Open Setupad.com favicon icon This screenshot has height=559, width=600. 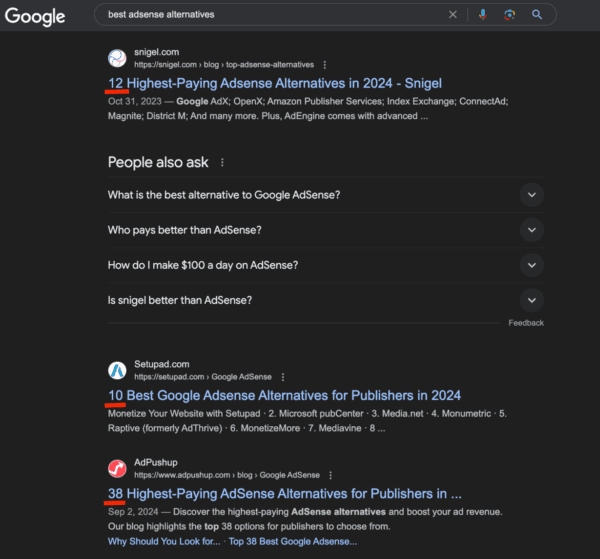pyautogui.click(x=117, y=370)
